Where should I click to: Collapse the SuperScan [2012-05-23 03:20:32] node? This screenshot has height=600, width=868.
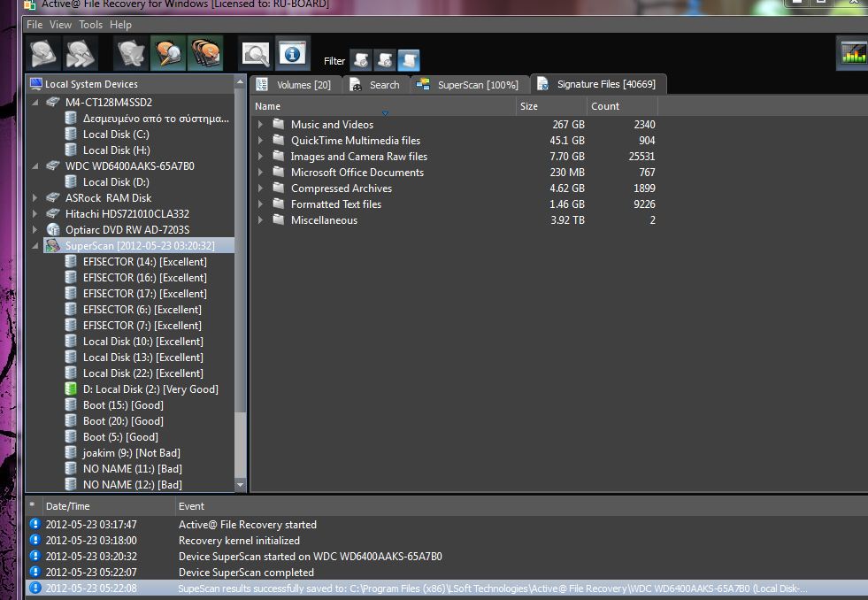click(x=35, y=246)
